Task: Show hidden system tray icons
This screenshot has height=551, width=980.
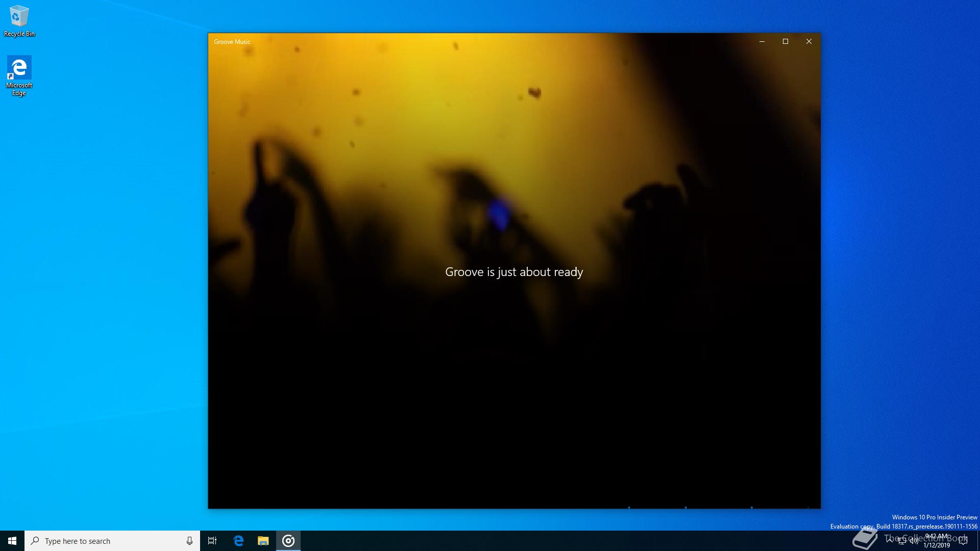Action: pyautogui.click(x=890, y=541)
